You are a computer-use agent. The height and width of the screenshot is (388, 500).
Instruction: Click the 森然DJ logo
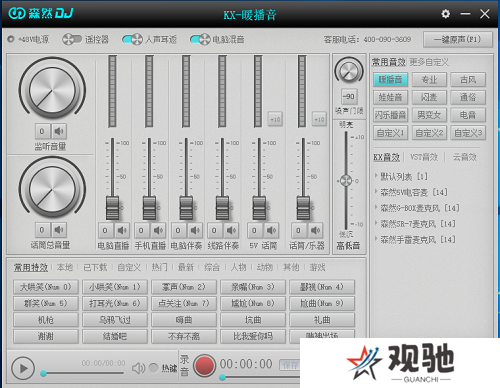tap(40, 13)
